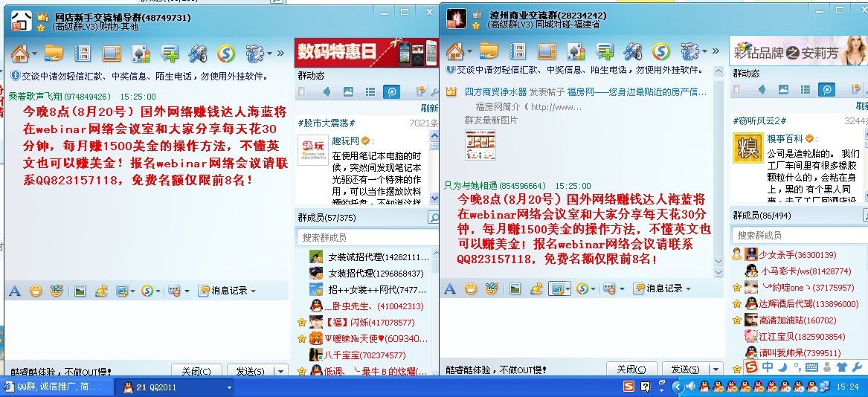Expand QQ2011 taskbar group dropdown arrow
This screenshot has width=868, height=397.
coord(229,387)
